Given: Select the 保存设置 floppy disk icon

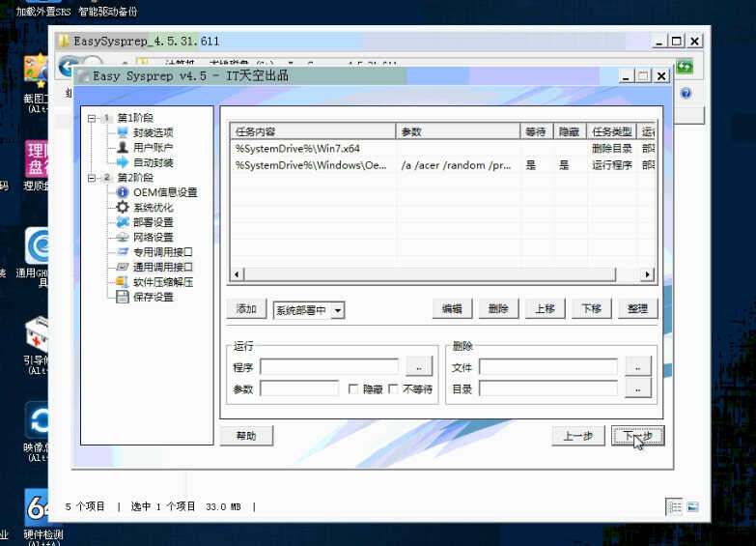Looking at the screenshot, I should pyautogui.click(x=123, y=297).
